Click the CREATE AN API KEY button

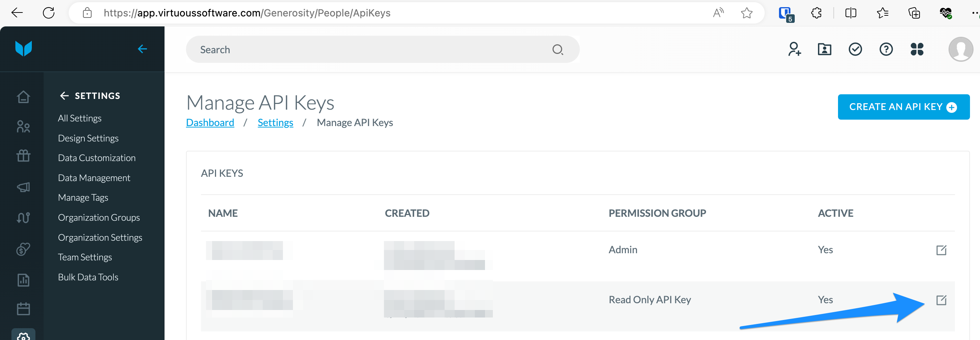pyautogui.click(x=903, y=107)
